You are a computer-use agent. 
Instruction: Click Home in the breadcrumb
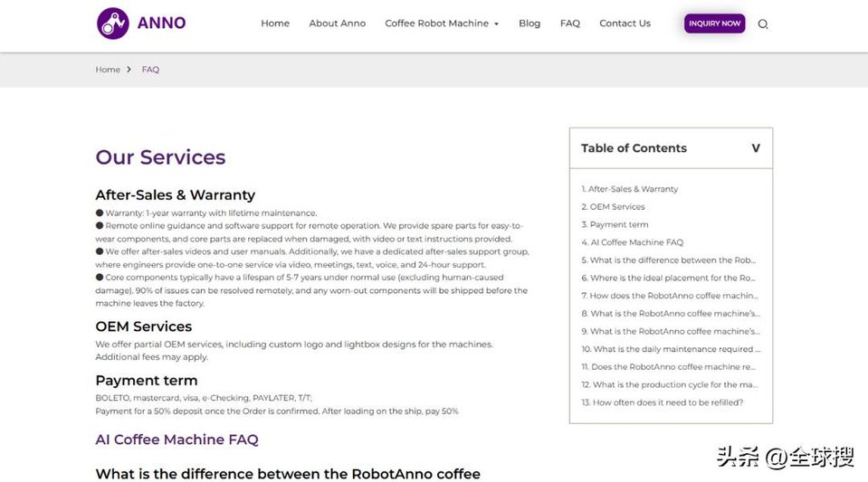coord(108,69)
